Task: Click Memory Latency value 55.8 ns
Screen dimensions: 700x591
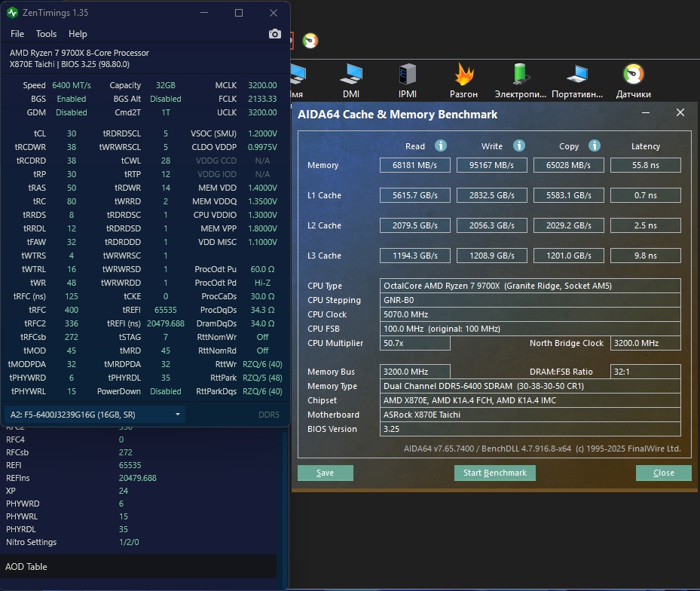Action: click(645, 165)
